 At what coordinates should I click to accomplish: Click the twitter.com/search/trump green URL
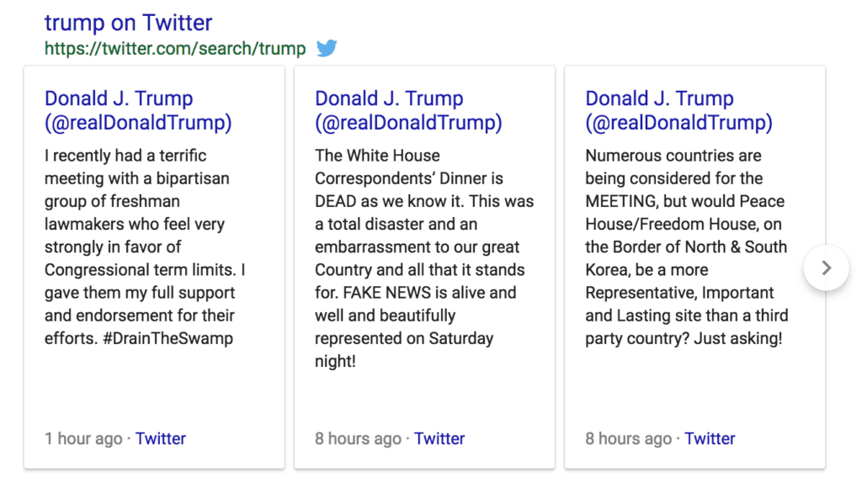(x=175, y=48)
